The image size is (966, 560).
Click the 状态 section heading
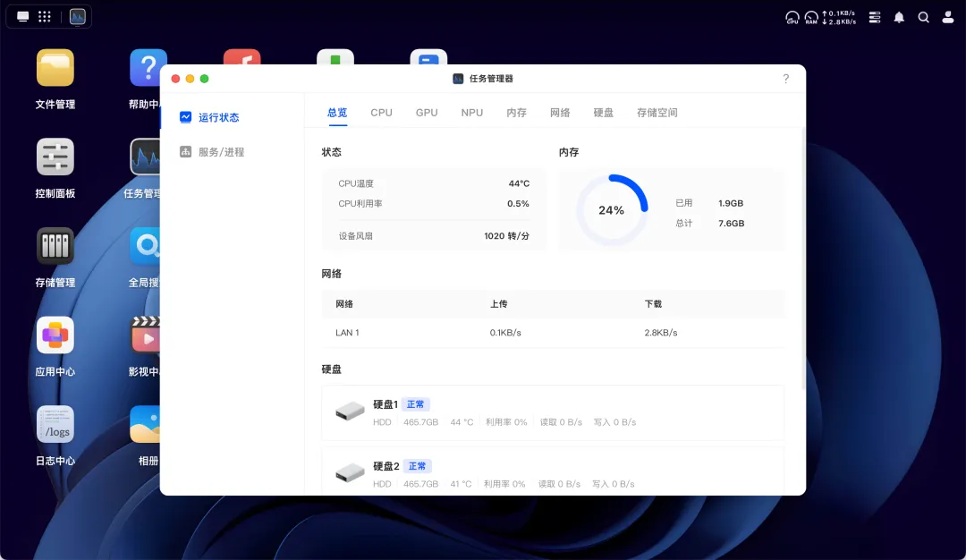[x=332, y=152]
